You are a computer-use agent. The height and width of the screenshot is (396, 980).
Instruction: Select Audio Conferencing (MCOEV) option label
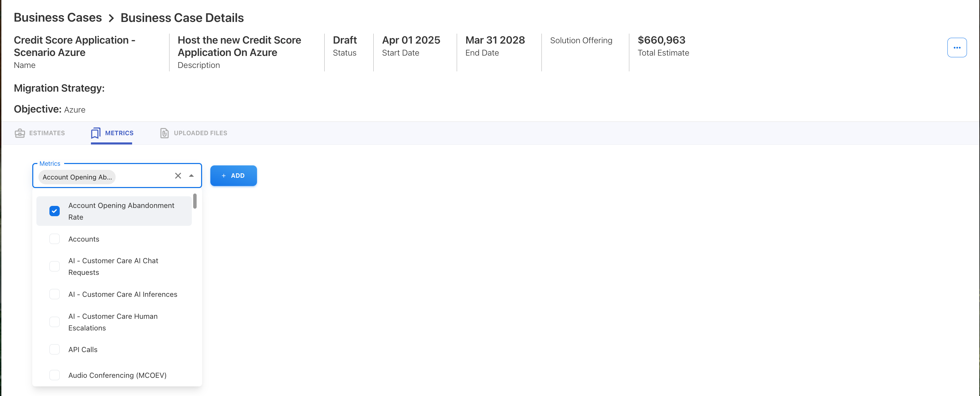click(x=118, y=375)
